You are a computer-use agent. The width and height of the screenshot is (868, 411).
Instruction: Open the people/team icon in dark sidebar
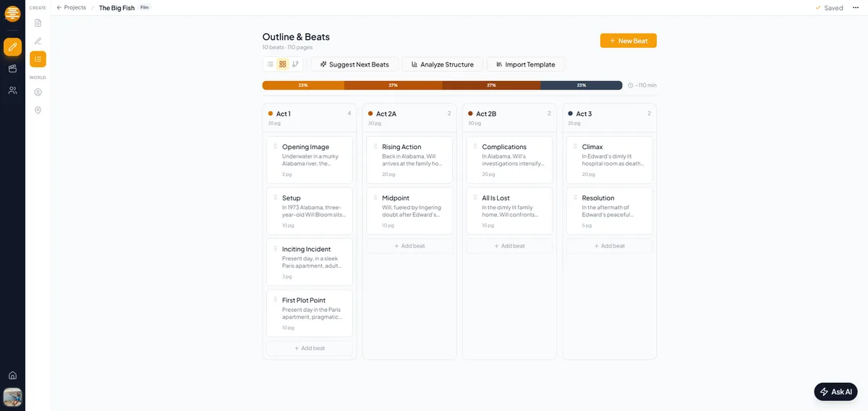12,90
